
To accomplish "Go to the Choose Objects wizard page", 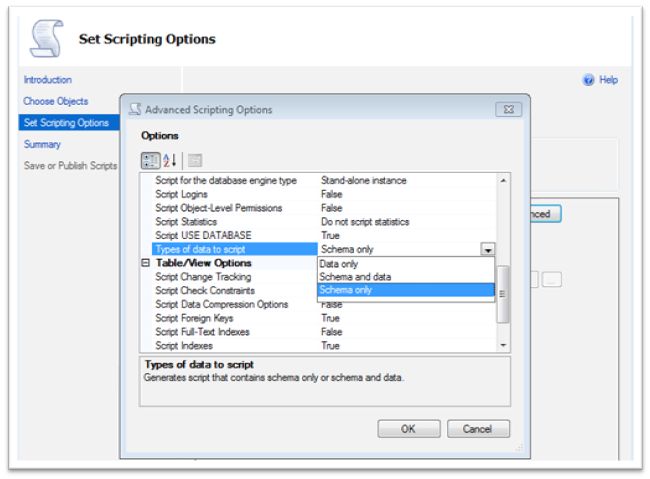I will 56,101.
